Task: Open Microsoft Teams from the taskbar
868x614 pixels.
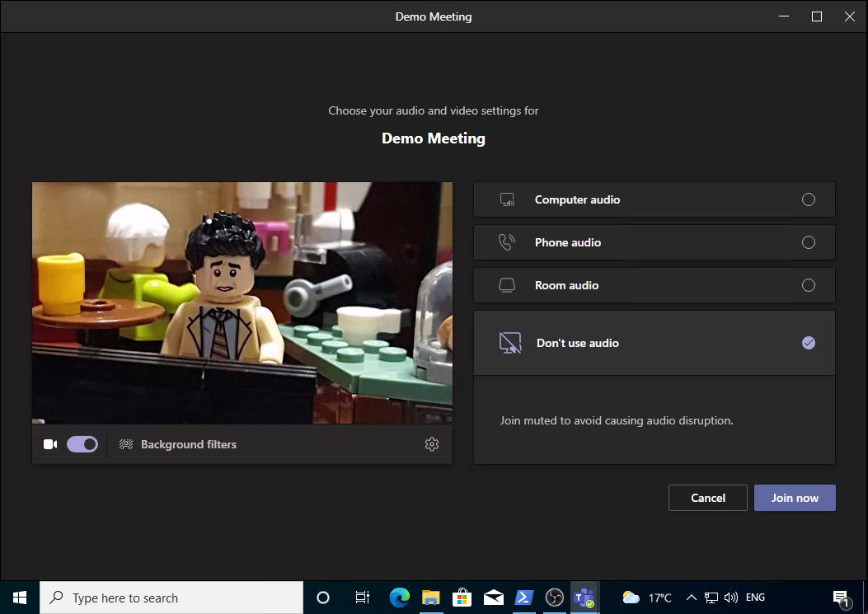Action: click(585, 598)
